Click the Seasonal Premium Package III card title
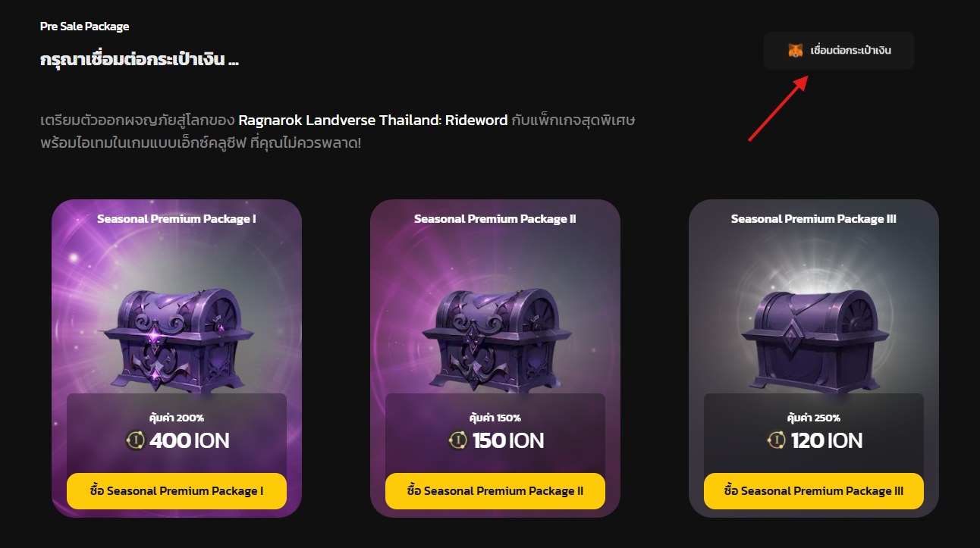The height and width of the screenshot is (548, 980). click(814, 219)
